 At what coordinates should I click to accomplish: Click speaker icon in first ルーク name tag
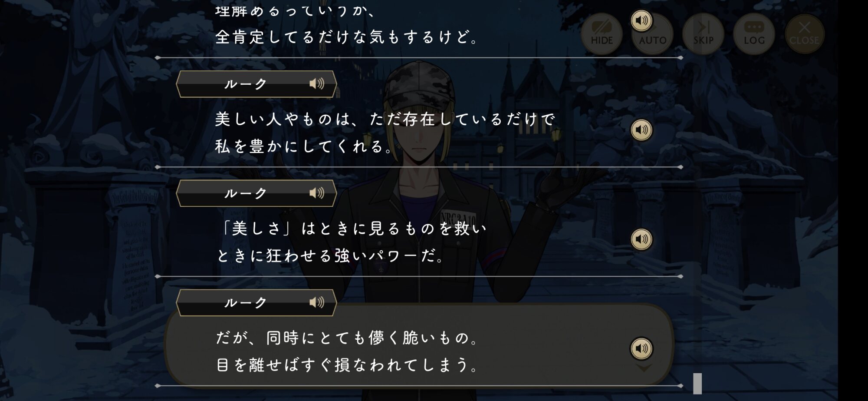tap(317, 83)
